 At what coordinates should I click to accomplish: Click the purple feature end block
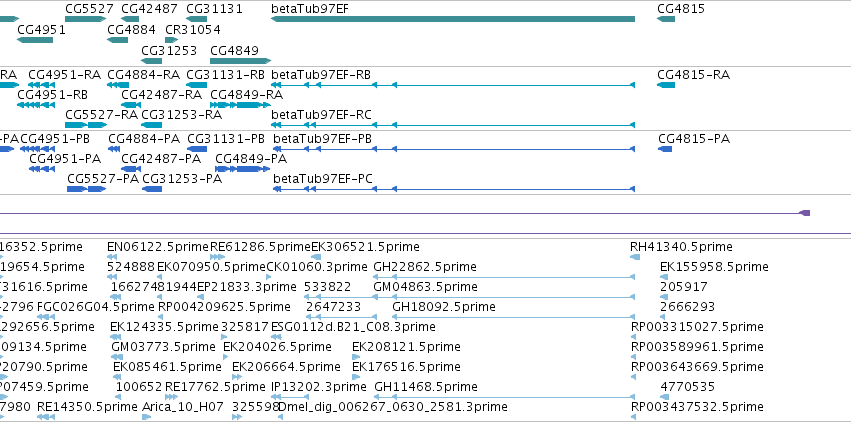click(x=805, y=213)
